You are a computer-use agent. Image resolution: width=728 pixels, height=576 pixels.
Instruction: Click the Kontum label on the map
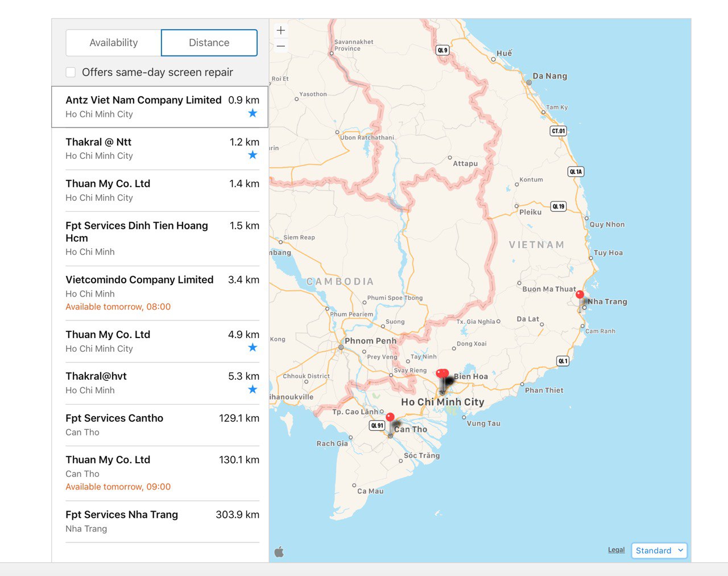click(531, 180)
